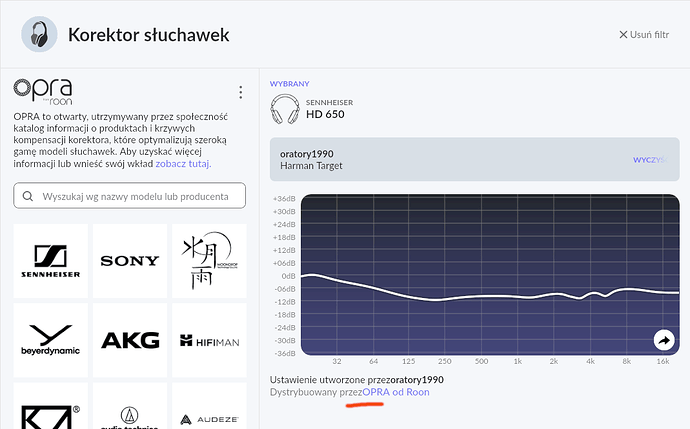This screenshot has width=690, height=429.
Task: Select the Sennheiser brand logo tile
Action: [51, 260]
